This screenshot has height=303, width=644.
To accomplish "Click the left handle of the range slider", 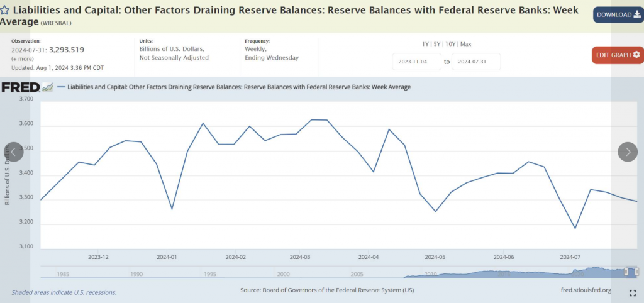I will coord(626,272).
